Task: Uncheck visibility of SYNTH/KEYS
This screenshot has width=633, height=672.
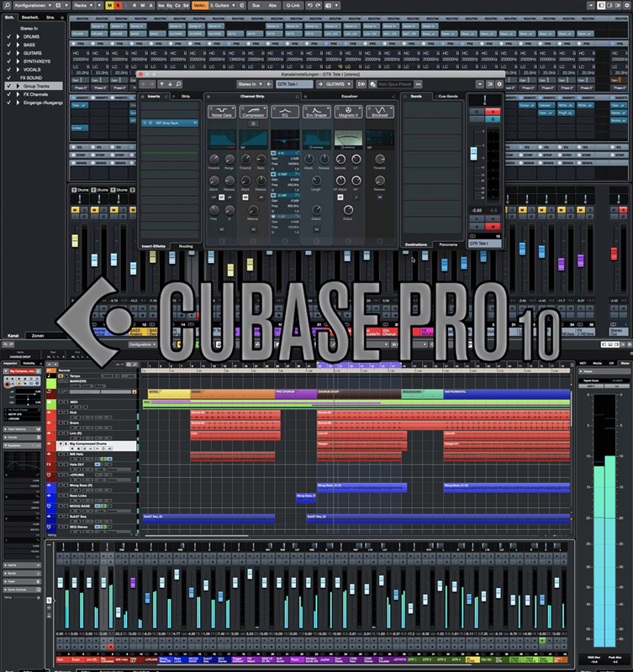Action: click(x=8, y=61)
